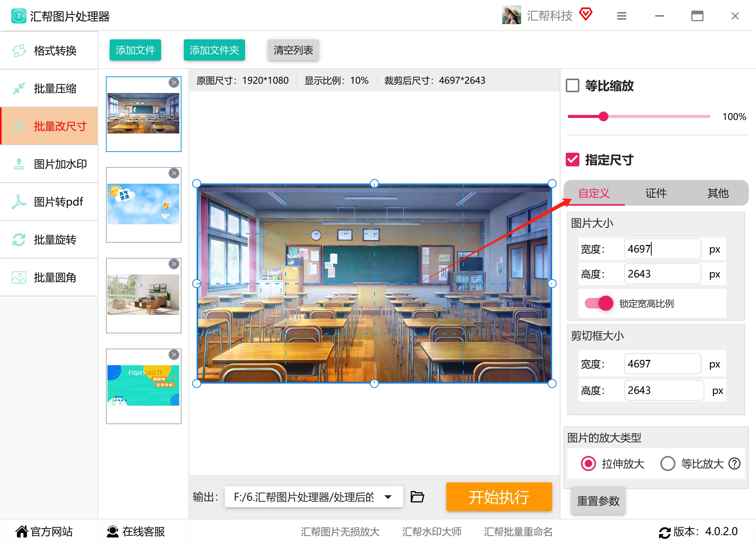Viewport: 756px width, 544px height.
Task: Open output folder browse icon
Action: [x=417, y=496]
